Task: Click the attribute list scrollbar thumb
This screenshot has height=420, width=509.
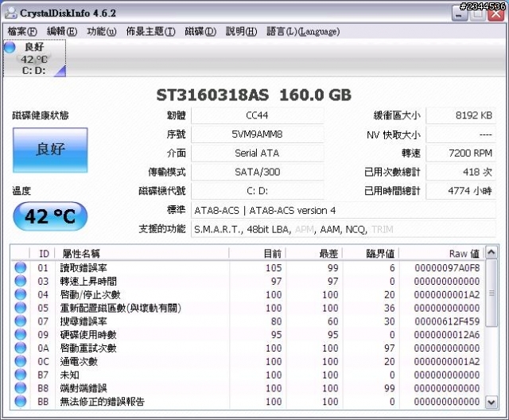Action: coord(492,293)
